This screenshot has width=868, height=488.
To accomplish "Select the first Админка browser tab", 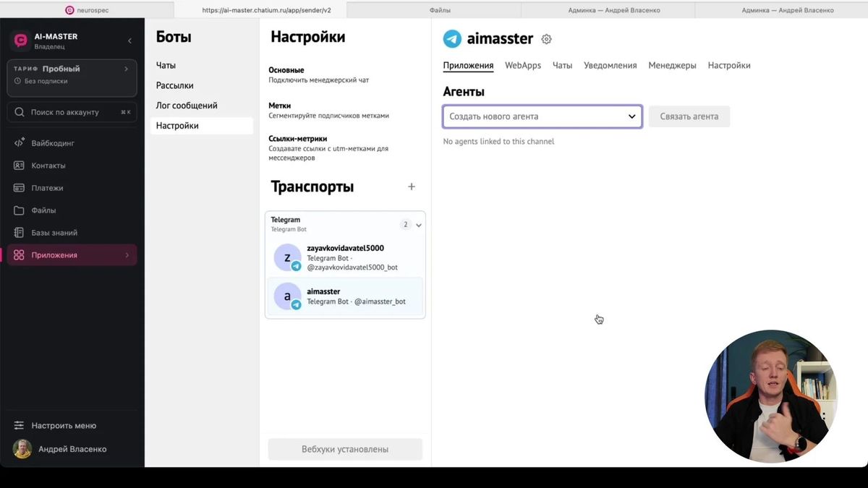I will coord(614,10).
